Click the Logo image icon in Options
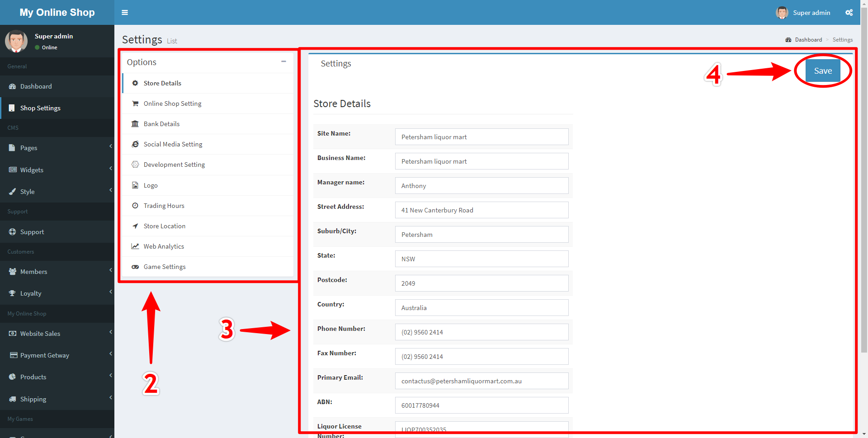 tap(135, 185)
